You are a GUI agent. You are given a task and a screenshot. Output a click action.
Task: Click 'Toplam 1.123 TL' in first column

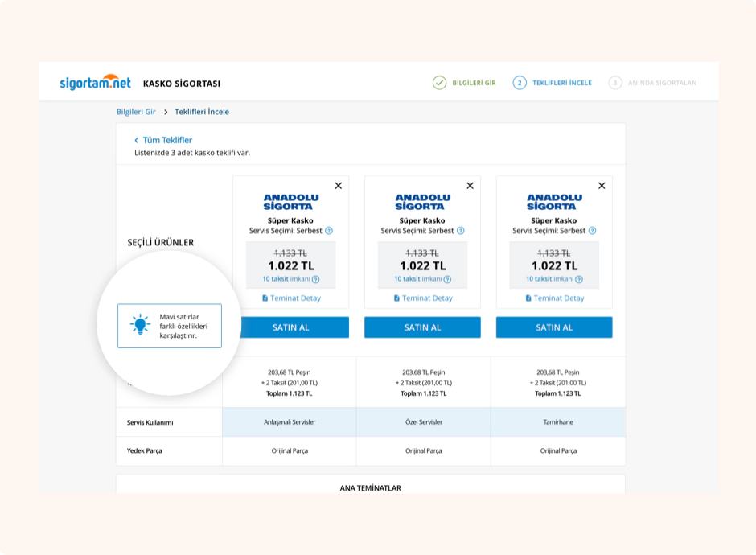click(x=290, y=393)
